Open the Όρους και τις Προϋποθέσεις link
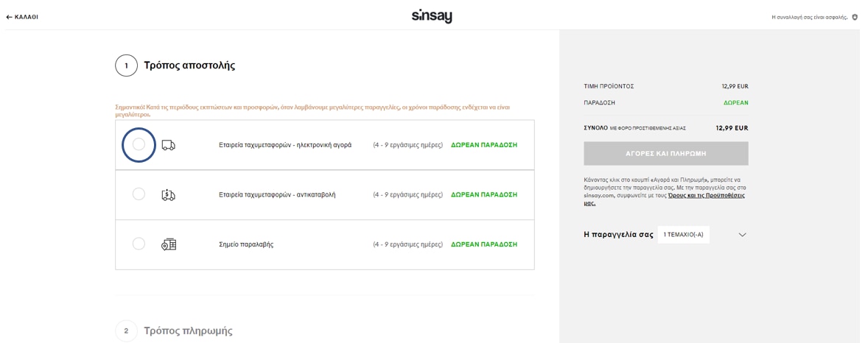Screen dimensions: 868x343 pos(706,196)
